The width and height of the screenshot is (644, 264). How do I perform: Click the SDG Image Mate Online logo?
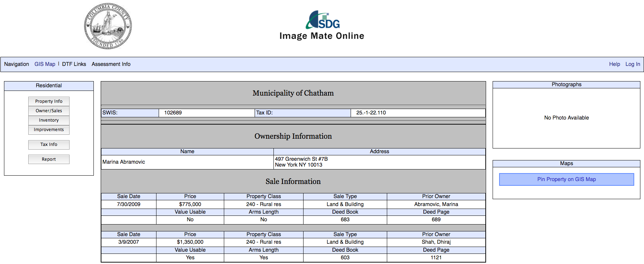[322, 25]
